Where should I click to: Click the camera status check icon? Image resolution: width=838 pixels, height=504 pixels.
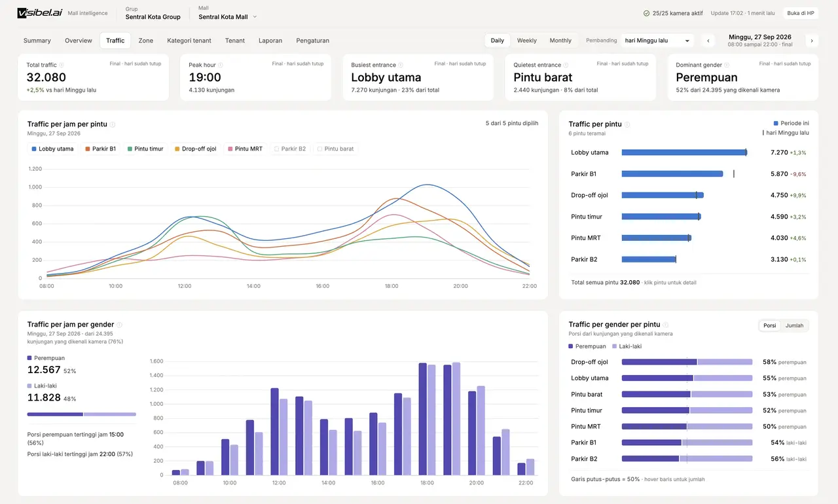(x=647, y=13)
